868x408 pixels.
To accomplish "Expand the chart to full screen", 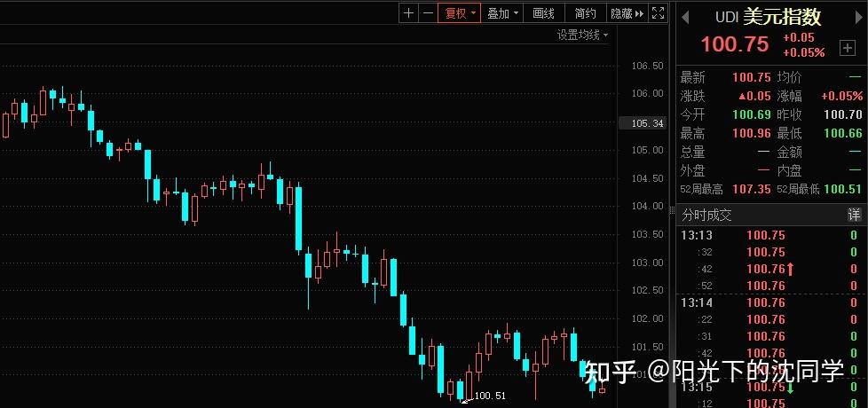I will coord(658,13).
